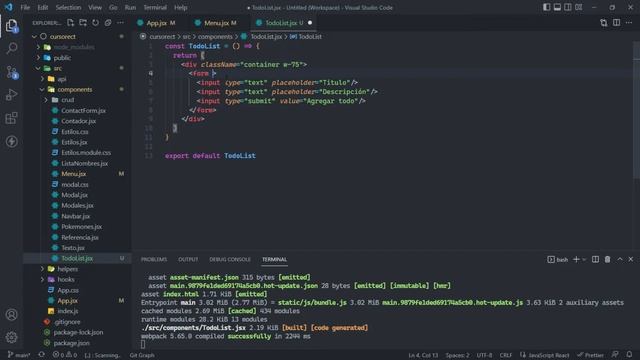Expand the helpers folder
The height and width of the screenshot is (360, 640).
(x=42, y=269)
